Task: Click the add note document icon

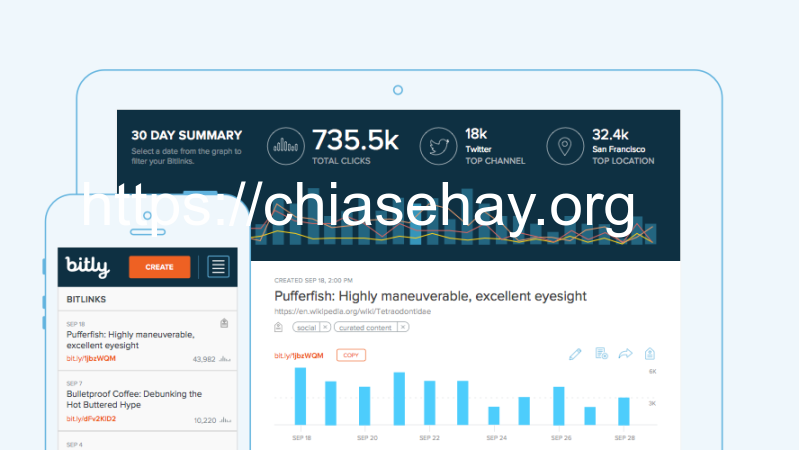Action: [x=601, y=353]
